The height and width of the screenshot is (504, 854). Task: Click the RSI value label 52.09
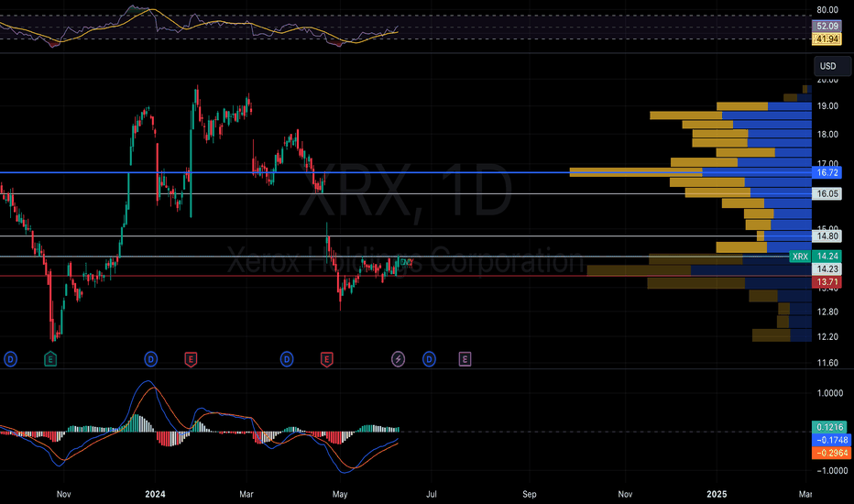point(827,27)
